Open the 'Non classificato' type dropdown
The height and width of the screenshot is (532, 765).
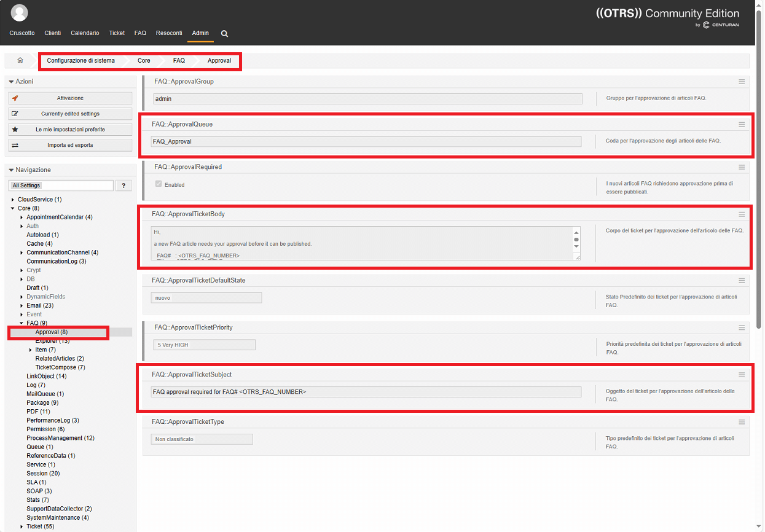pyautogui.click(x=202, y=439)
